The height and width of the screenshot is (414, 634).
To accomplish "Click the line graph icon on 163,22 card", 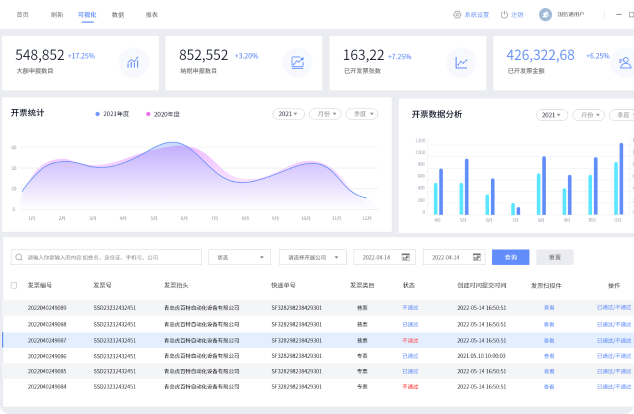I will [461, 62].
